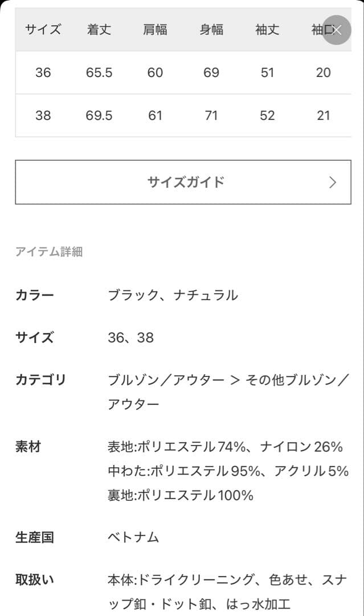Click the 肩幅 measurement header
Screen dimensions: 364x616
tap(155, 30)
